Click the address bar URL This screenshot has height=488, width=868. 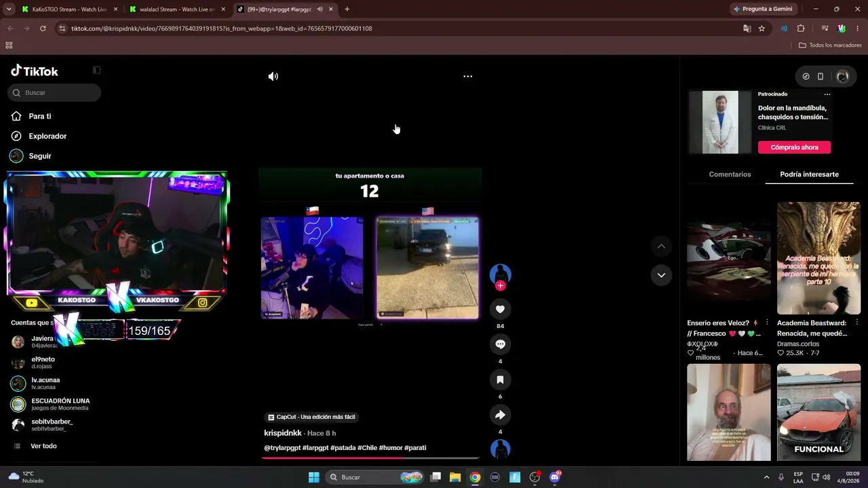[222, 28]
